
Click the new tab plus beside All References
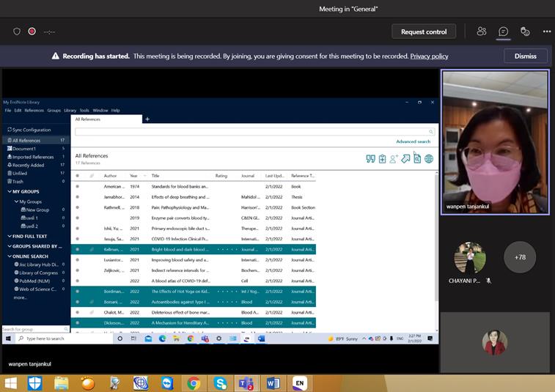(147, 119)
